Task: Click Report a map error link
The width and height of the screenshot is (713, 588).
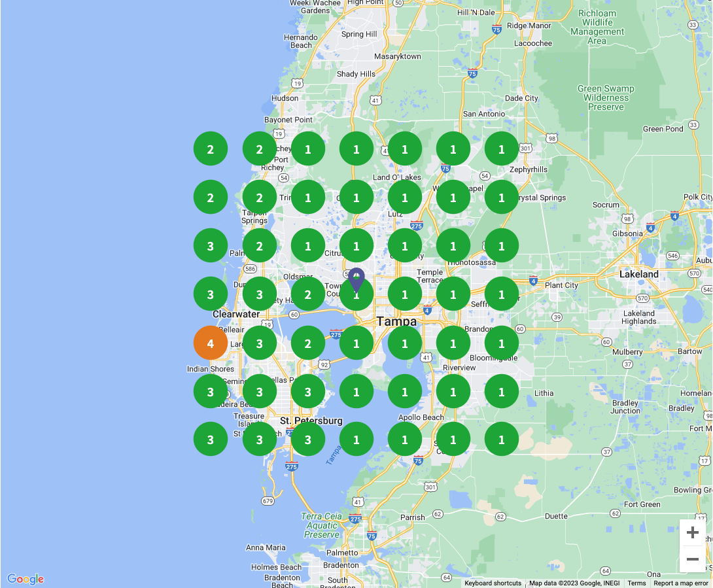Action: coord(680,583)
